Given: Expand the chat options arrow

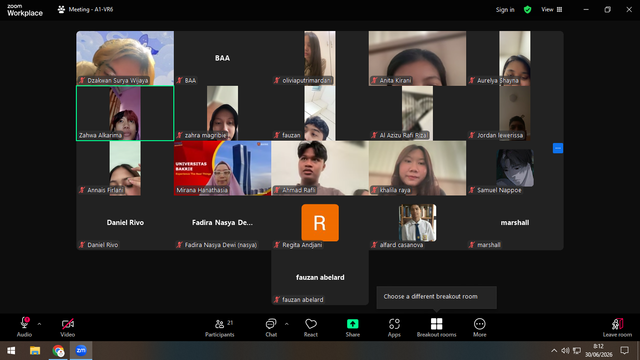Looking at the screenshot, I should [287, 324].
